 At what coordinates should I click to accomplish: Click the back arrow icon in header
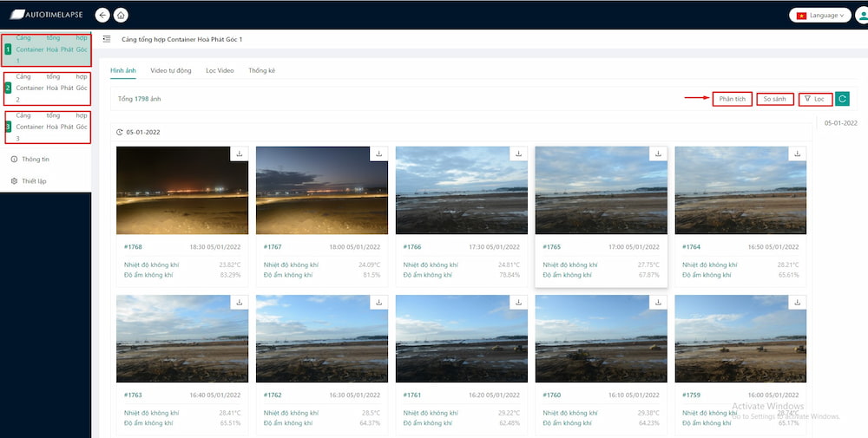(x=102, y=15)
